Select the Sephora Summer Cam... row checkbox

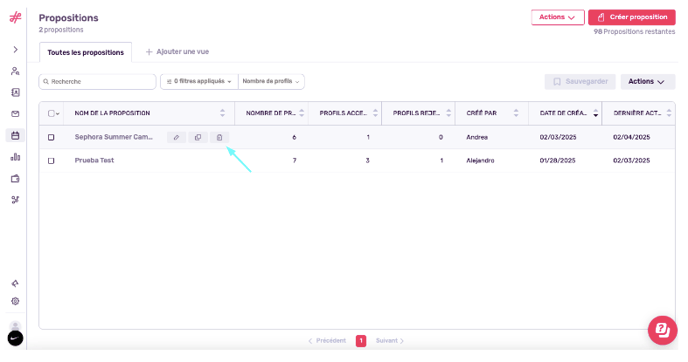[51, 137]
